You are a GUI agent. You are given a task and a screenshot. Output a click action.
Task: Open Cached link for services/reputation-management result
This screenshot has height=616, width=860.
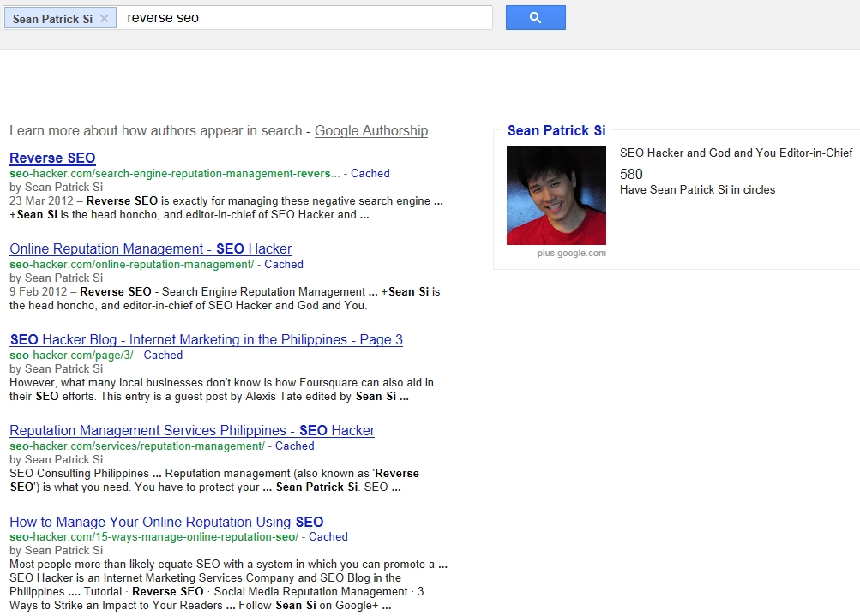point(295,446)
